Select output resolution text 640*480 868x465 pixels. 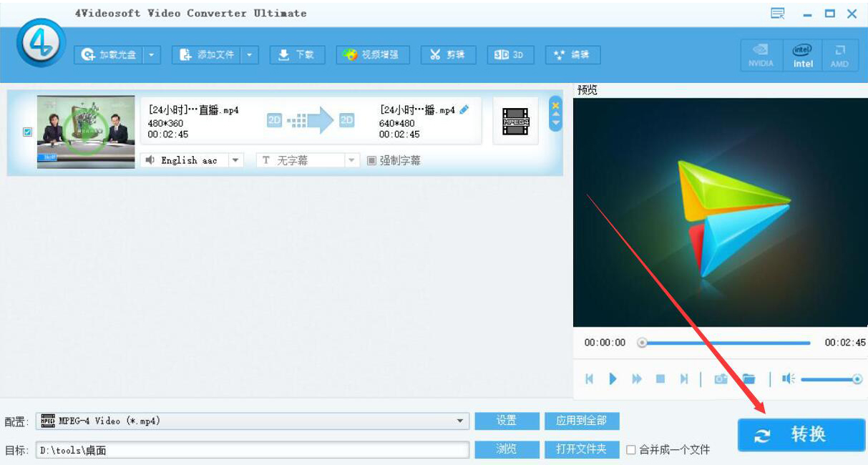396,123
